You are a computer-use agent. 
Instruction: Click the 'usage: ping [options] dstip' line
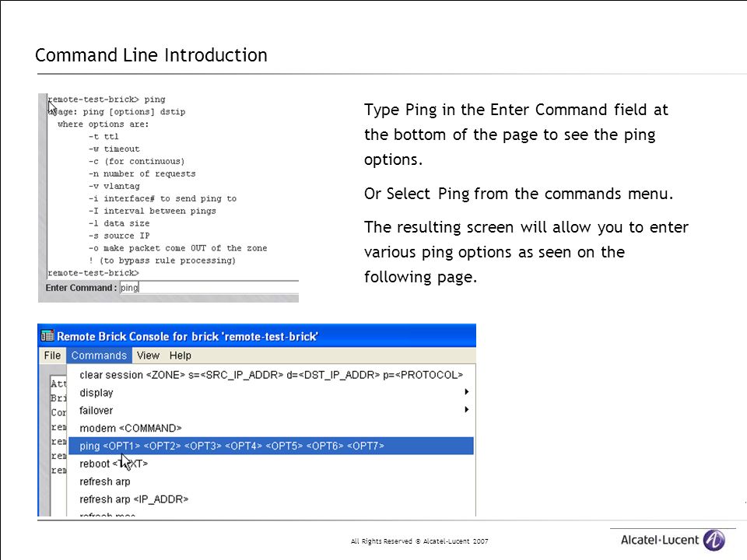coord(117,112)
